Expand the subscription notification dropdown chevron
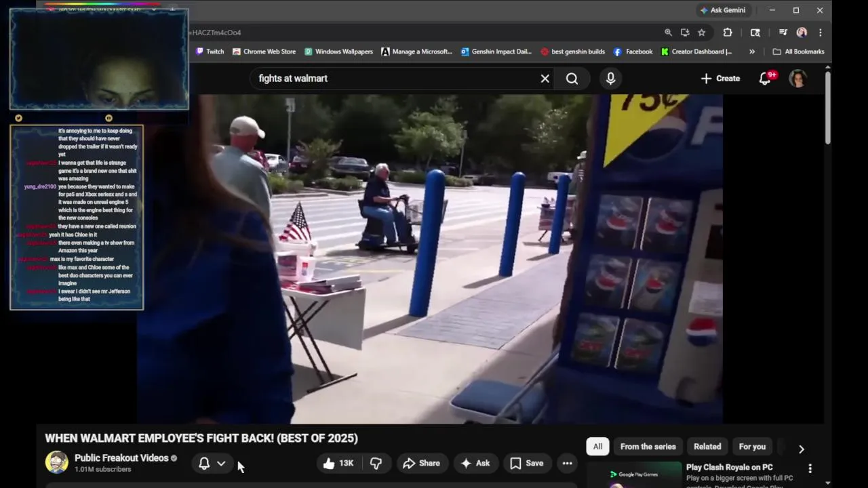Image resolution: width=868 pixels, height=488 pixels. tap(221, 464)
